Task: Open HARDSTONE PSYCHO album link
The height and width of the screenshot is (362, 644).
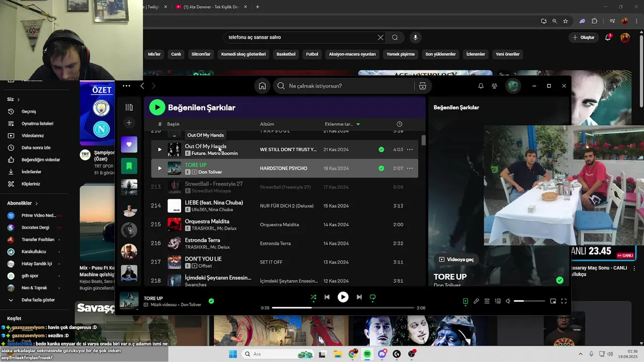Action: tap(283, 168)
